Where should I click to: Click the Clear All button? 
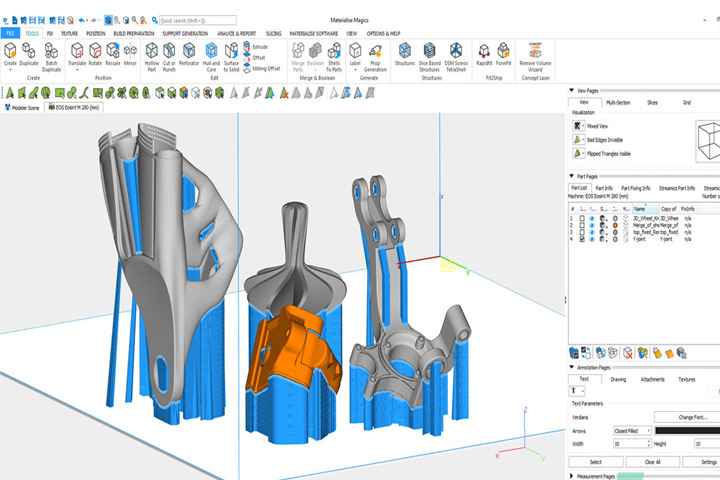pos(652,462)
